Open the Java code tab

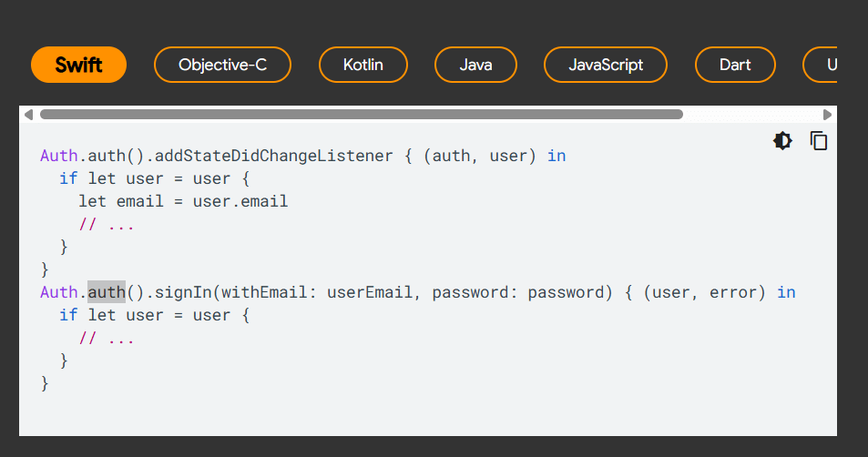475,65
